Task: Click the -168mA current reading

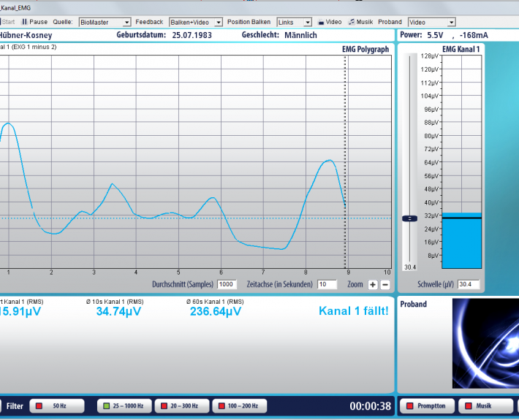Action: (x=474, y=35)
